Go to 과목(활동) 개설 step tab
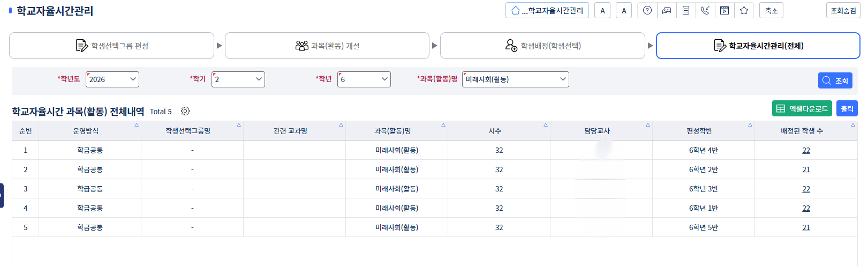The height and width of the screenshot is (266, 868). [327, 46]
